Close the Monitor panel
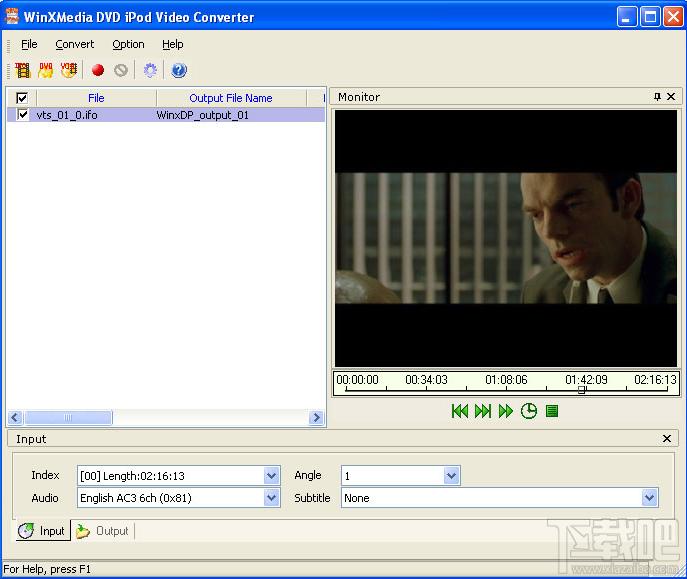Screen dimensions: 687x579 pyautogui.click(x=671, y=96)
